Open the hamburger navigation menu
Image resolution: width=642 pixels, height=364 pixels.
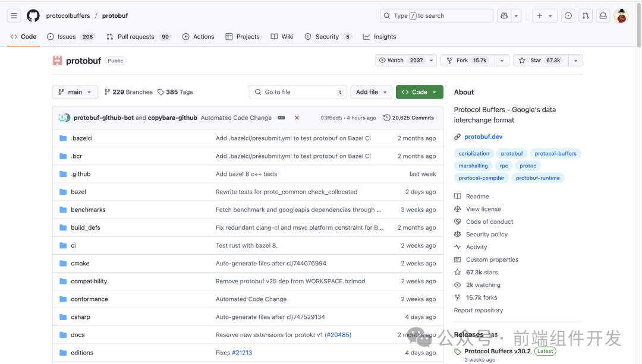(x=14, y=15)
